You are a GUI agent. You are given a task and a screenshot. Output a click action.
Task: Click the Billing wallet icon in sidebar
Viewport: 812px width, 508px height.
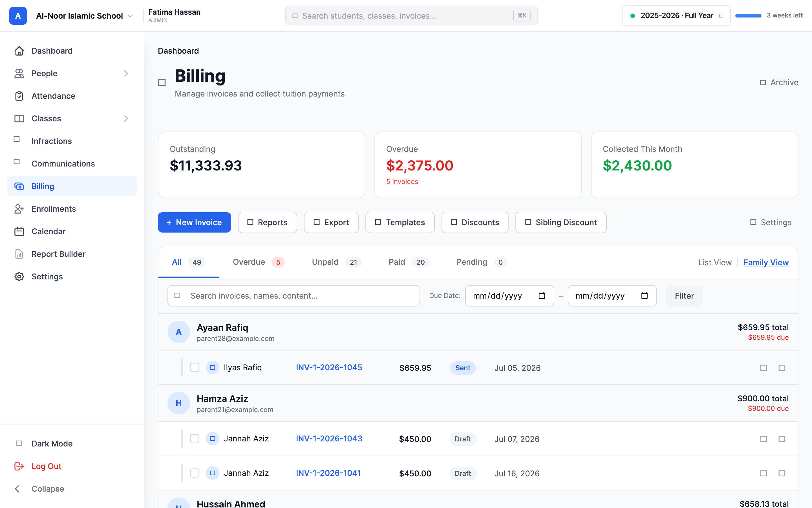[x=19, y=186]
